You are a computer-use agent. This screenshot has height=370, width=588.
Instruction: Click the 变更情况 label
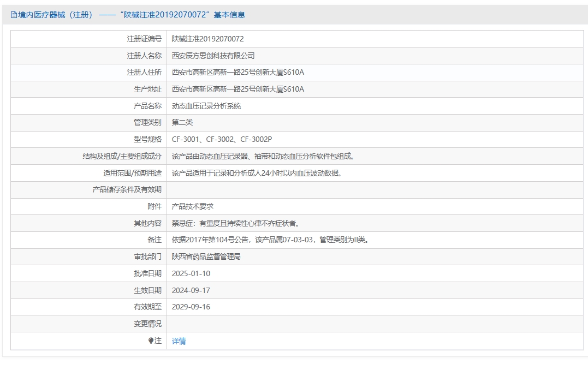(147, 324)
